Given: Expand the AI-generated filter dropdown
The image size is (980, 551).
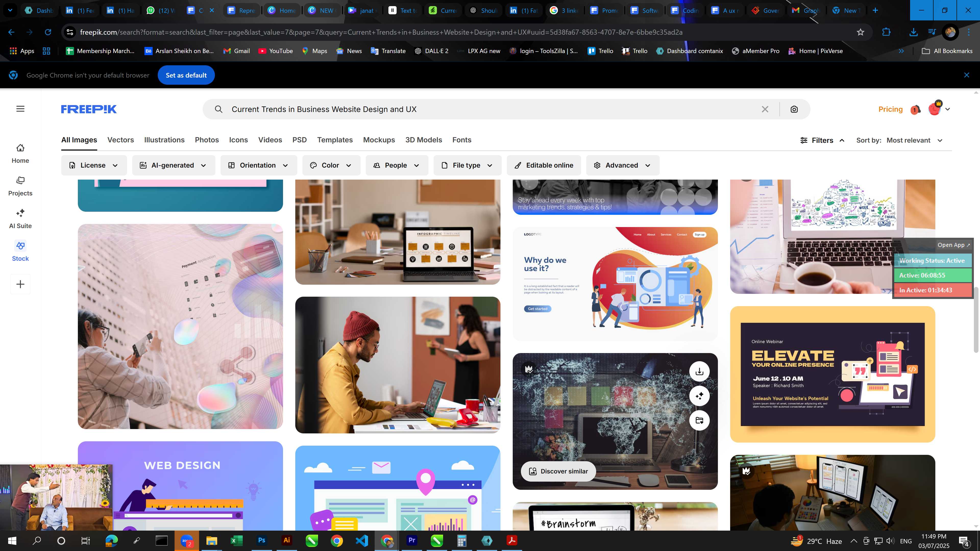Looking at the screenshot, I should point(174,165).
